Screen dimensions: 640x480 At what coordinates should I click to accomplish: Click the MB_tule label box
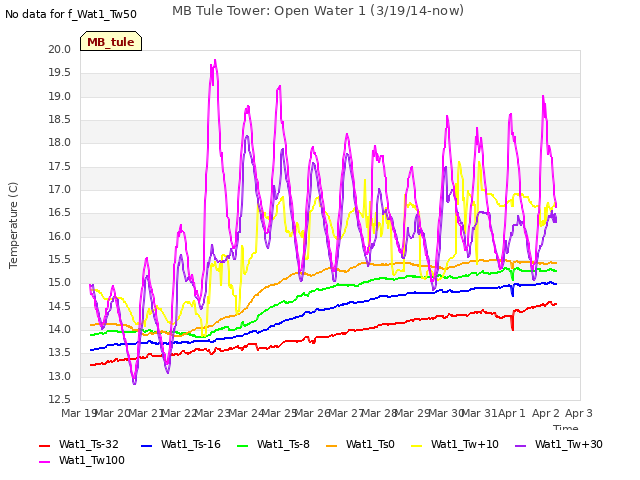click(111, 41)
